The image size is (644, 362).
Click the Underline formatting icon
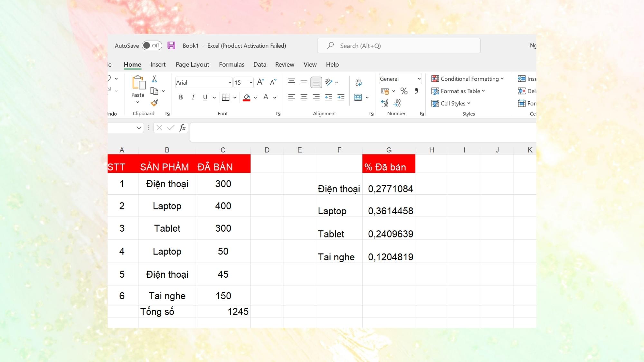click(x=204, y=97)
